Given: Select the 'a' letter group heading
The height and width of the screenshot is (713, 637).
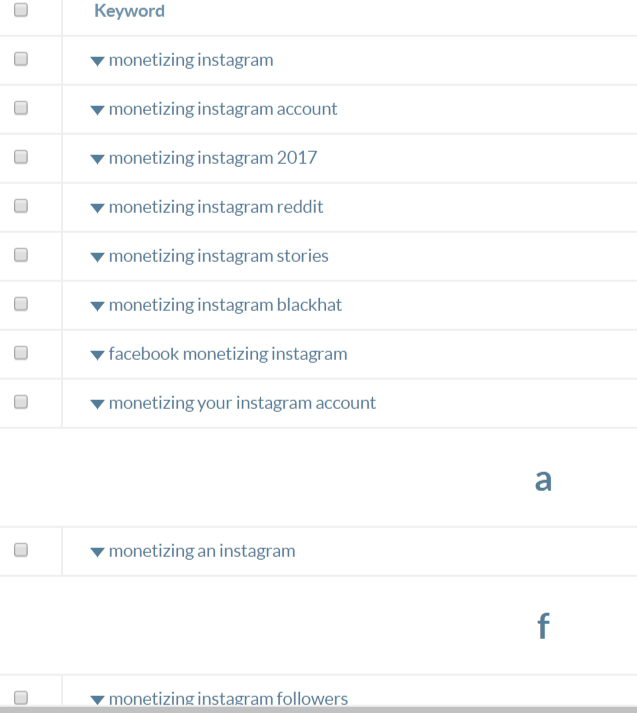Looking at the screenshot, I should (543, 480).
